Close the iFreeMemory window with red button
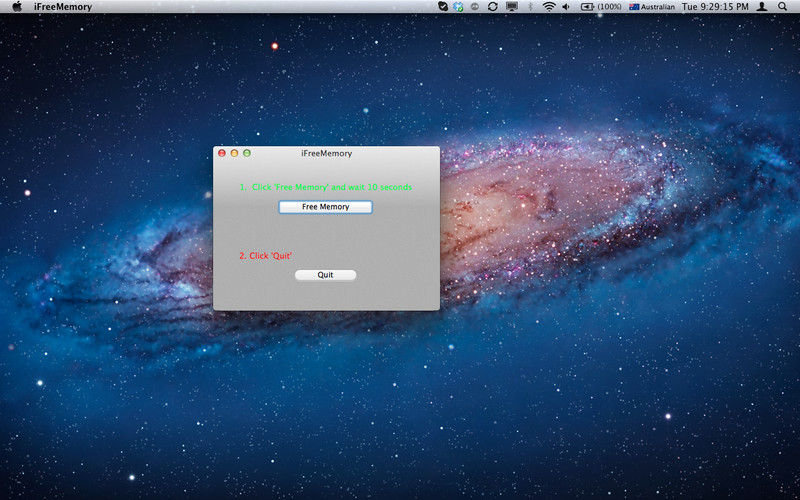The width and height of the screenshot is (800, 500). pos(222,153)
